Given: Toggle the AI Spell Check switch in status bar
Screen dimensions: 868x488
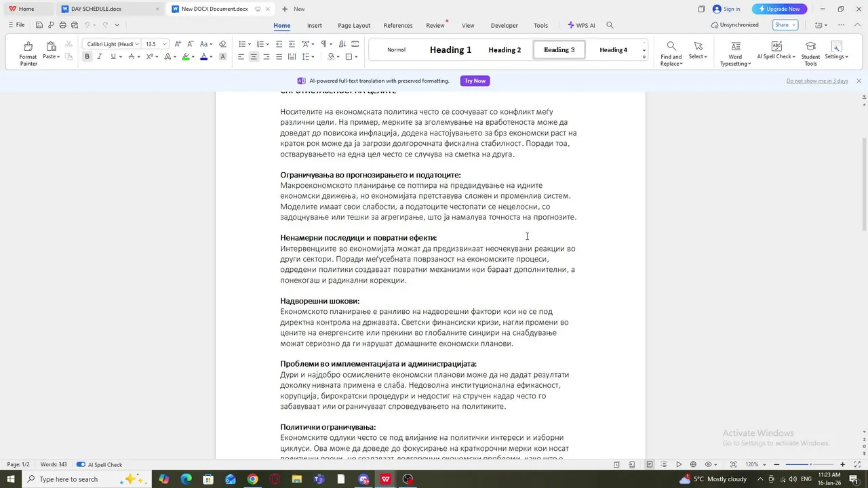Looking at the screenshot, I should click(x=81, y=465).
